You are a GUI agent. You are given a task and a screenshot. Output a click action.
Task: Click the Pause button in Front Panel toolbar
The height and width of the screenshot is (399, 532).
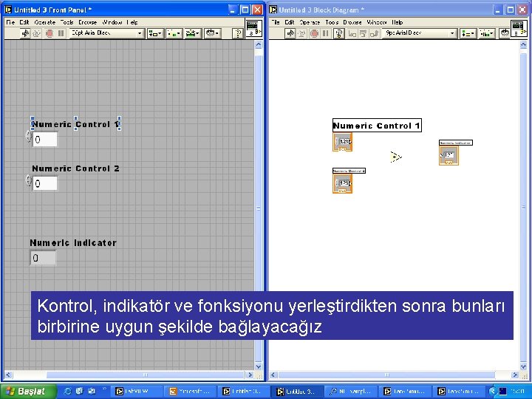(x=61, y=33)
